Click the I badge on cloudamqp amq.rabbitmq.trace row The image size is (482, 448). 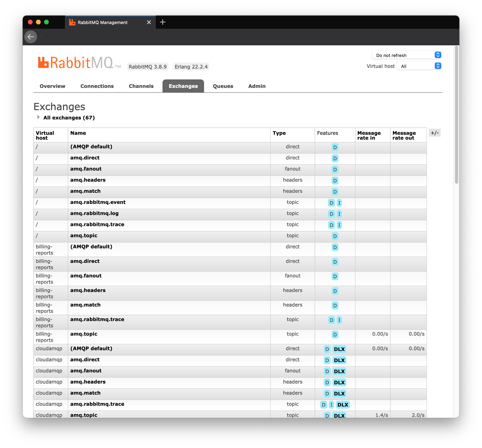331,405
